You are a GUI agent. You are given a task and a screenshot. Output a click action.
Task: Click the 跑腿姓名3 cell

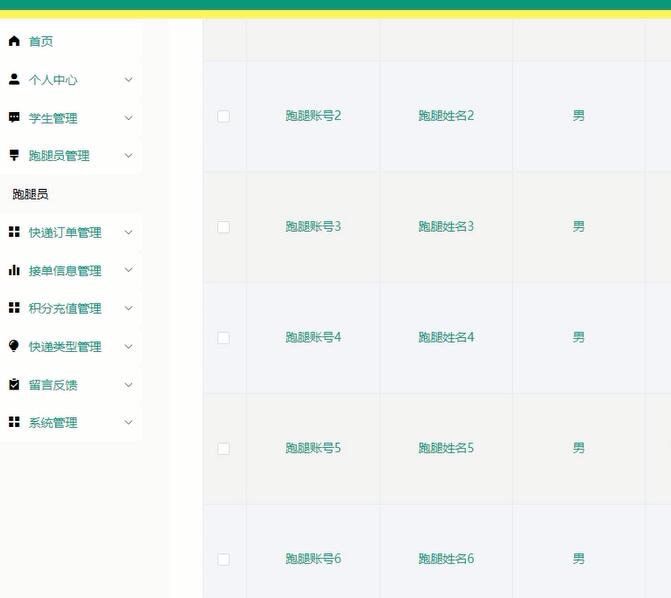pos(446,226)
